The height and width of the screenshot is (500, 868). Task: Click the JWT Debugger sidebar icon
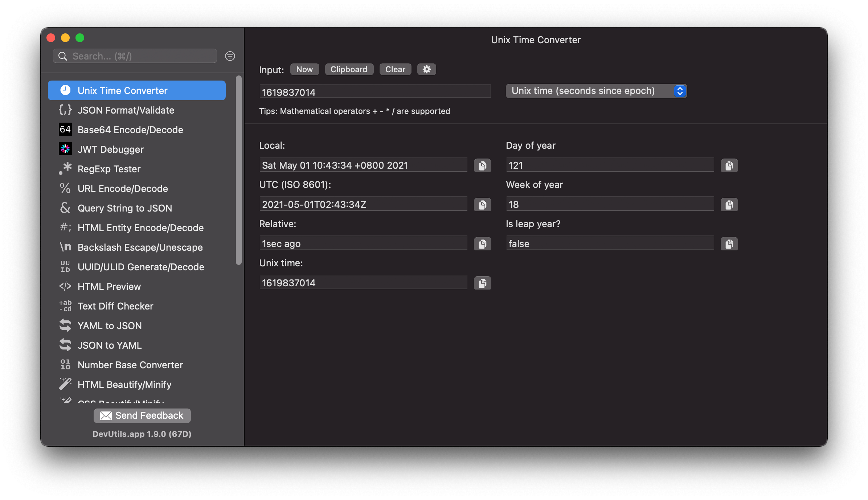click(x=65, y=149)
